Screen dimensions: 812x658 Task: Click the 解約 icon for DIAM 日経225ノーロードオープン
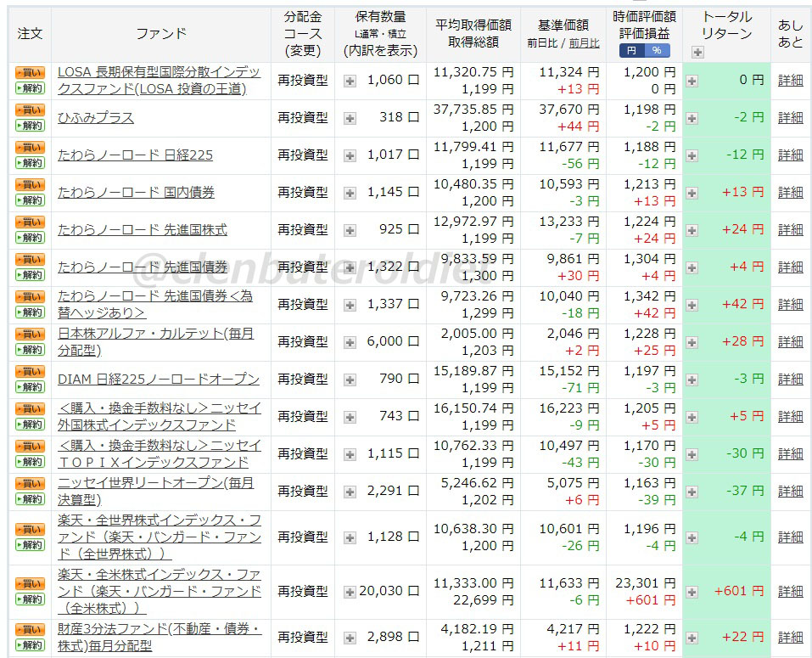(28, 385)
